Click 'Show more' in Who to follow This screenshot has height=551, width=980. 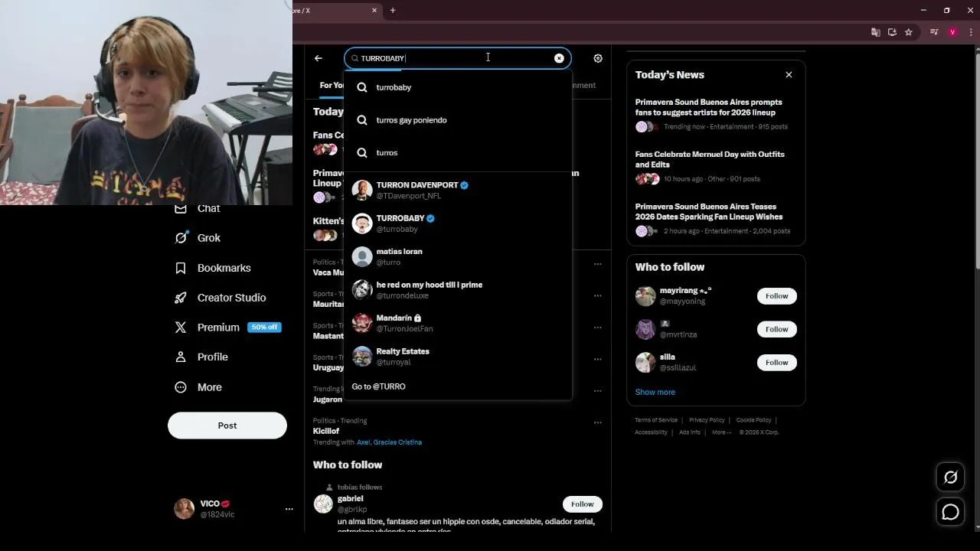(655, 392)
